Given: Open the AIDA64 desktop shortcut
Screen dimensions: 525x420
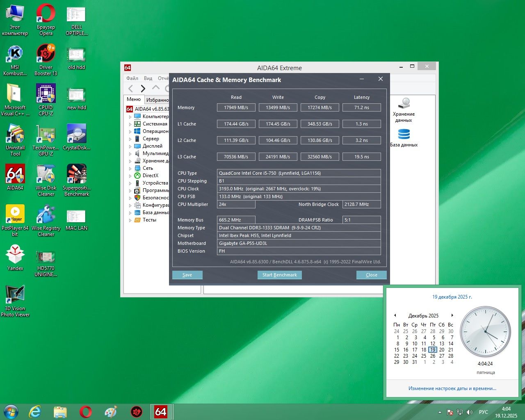Looking at the screenshot, I should pyautogui.click(x=15, y=177).
